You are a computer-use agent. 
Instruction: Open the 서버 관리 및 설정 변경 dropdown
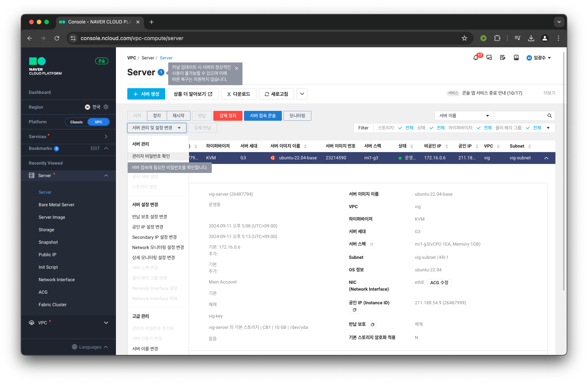click(x=157, y=128)
